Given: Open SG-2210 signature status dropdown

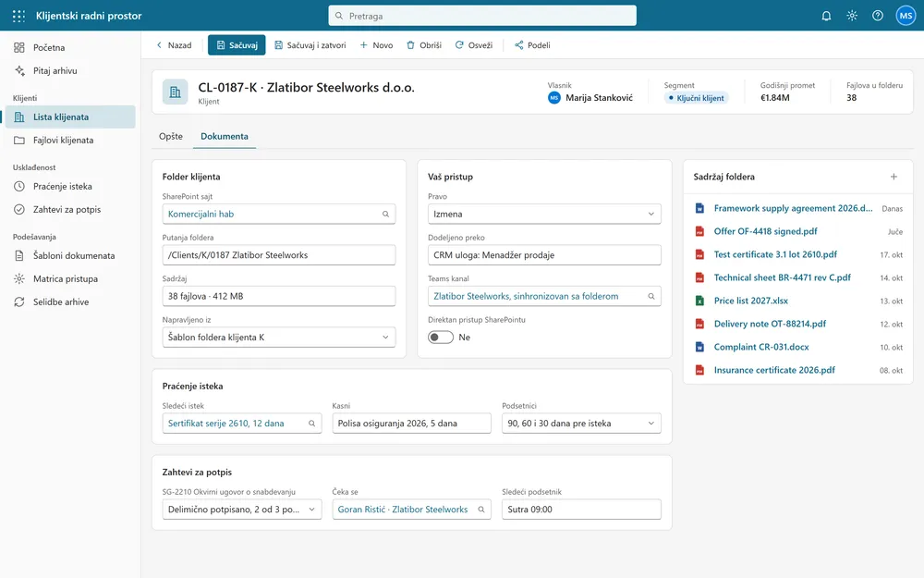Looking at the screenshot, I should [242, 510].
